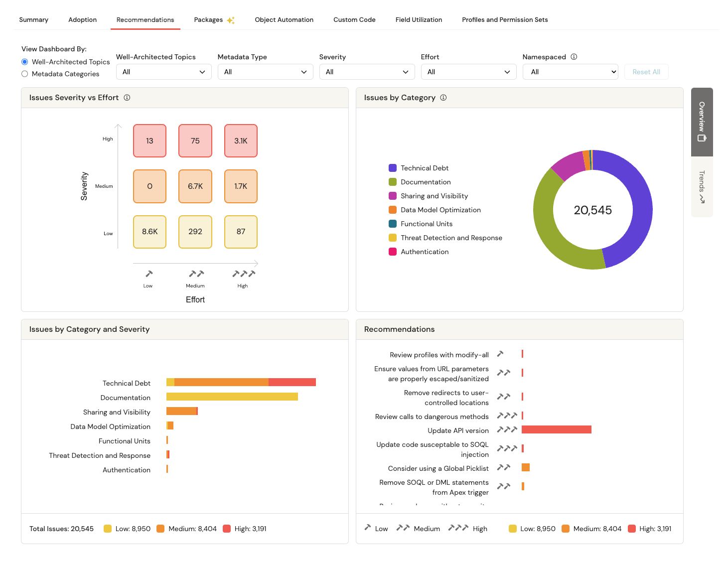The image size is (728, 564).
Task: Expand the Severity filter dropdown
Action: (366, 72)
